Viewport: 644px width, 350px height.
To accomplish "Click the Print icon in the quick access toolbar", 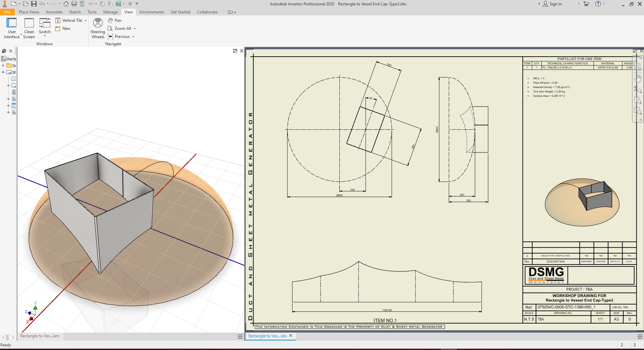I will click(74, 4).
